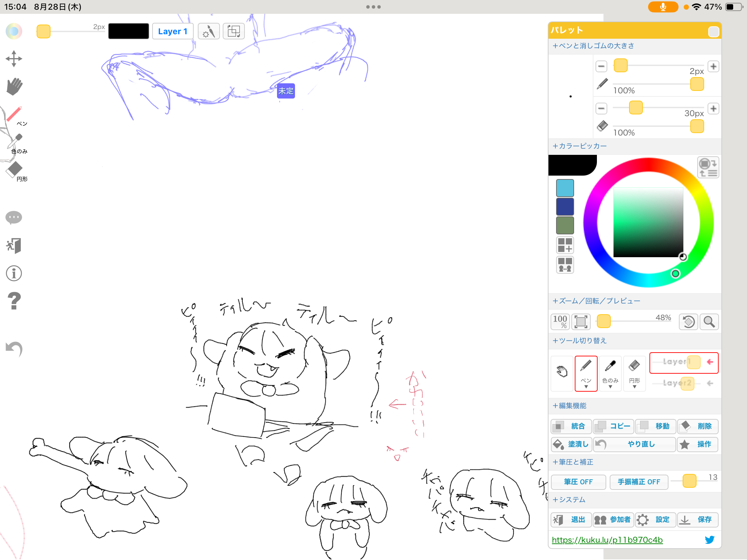Collapse the ペンと消しゴムの大きさ section
The image size is (747, 560).
pos(593,46)
